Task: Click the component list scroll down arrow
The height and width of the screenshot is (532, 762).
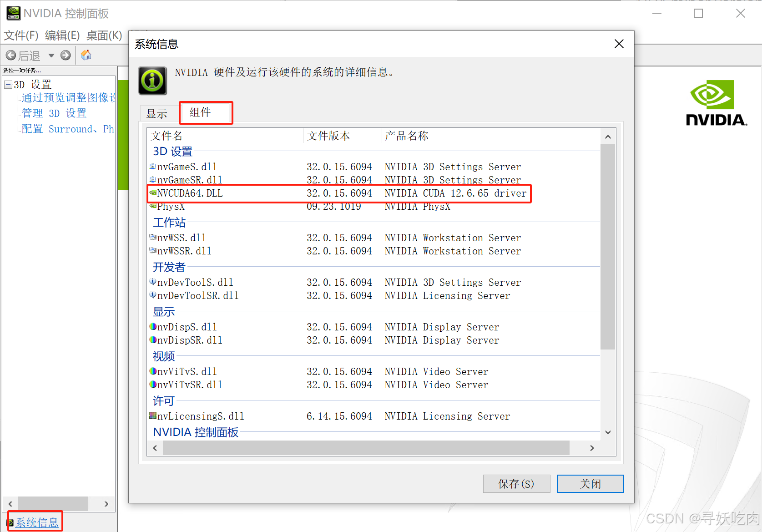Action: coord(608,432)
